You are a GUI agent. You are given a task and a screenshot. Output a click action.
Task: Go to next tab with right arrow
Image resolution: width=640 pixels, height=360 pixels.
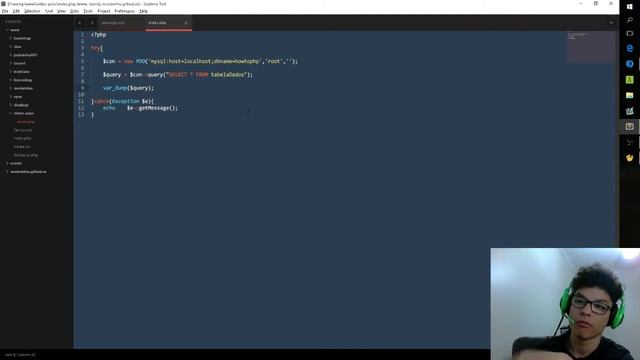tap(92, 23)
